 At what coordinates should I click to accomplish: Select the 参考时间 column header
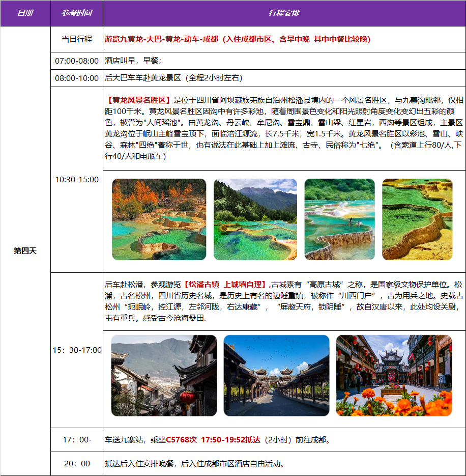tap(77, 13)
